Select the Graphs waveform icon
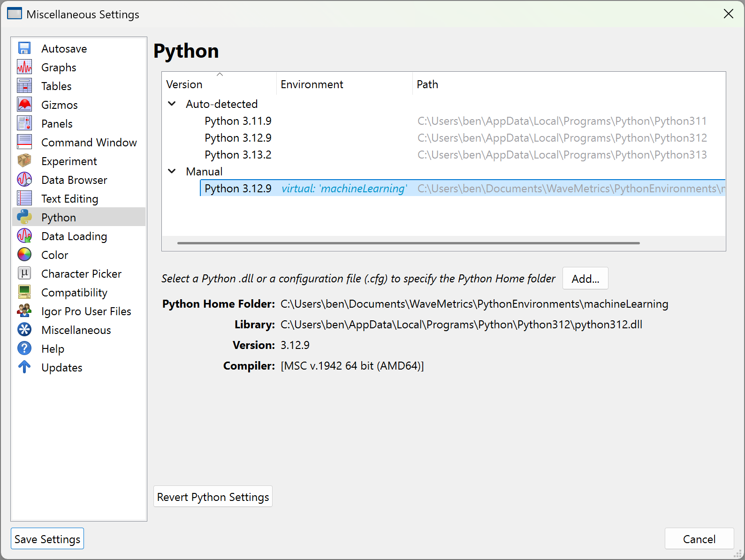Viewport: 745px width, 560px height. [24, 67]
